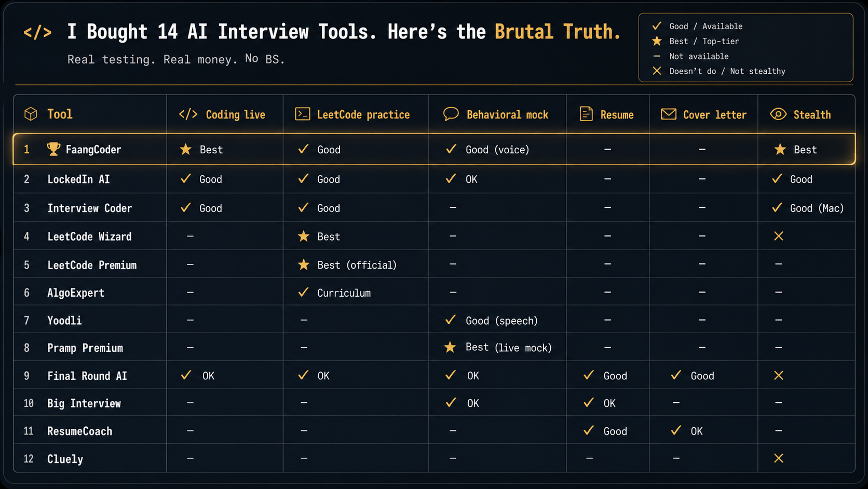Select the Cluely row name
Image resolution: width=868 pixels, height=489 pixels.
pyautogui.click(x=65, y=459)
